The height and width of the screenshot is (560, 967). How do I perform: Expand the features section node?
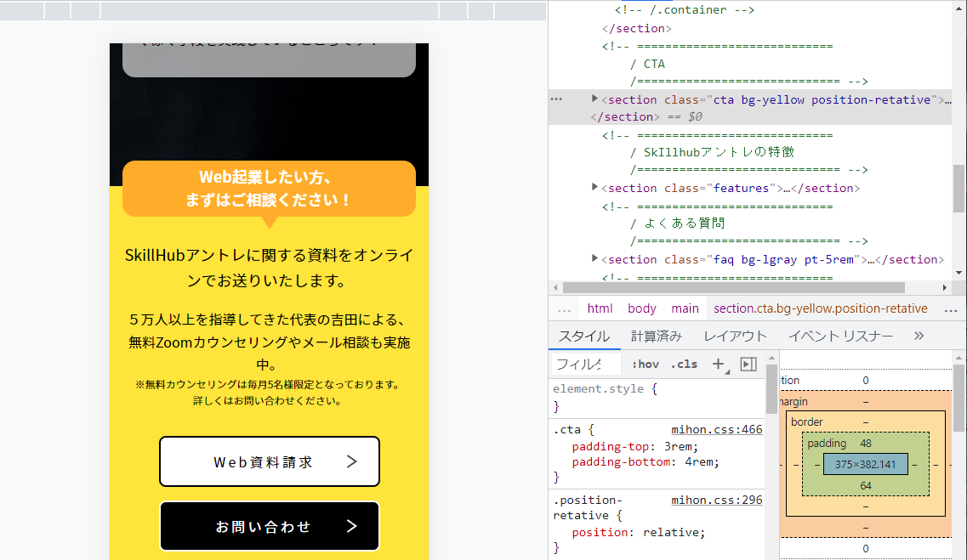click(594, 187)
